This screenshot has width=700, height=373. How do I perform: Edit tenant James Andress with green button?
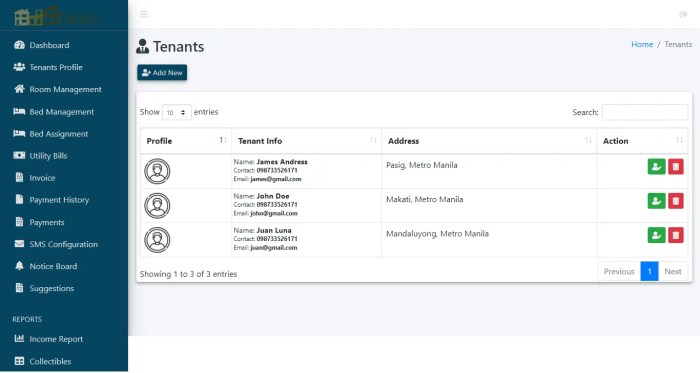coord(656,167)
